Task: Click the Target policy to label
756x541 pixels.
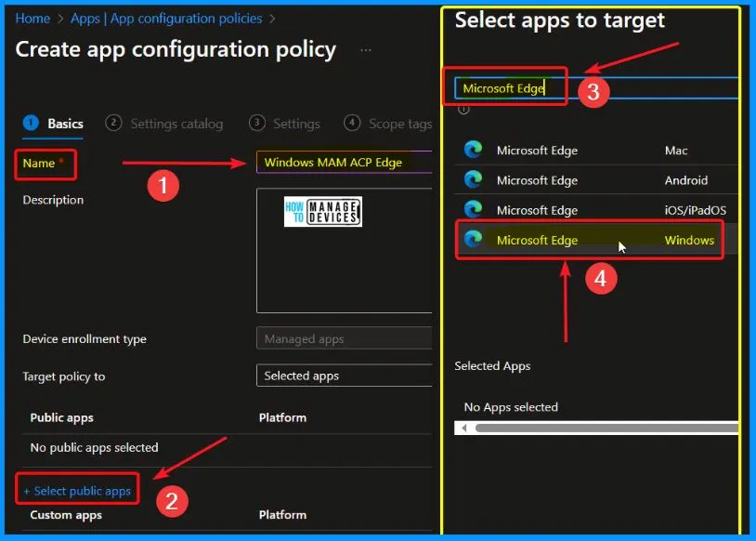Action: pos(64,376)
